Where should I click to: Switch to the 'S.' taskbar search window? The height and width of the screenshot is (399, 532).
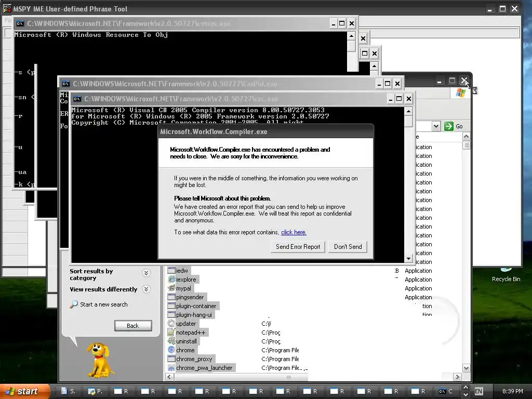click(68, 391)
